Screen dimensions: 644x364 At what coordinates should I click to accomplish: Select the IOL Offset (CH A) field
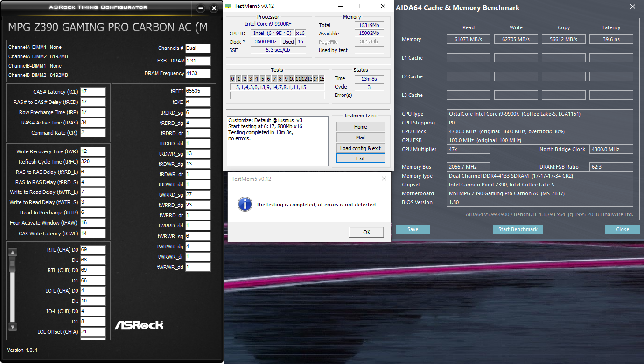click(93, 332)
